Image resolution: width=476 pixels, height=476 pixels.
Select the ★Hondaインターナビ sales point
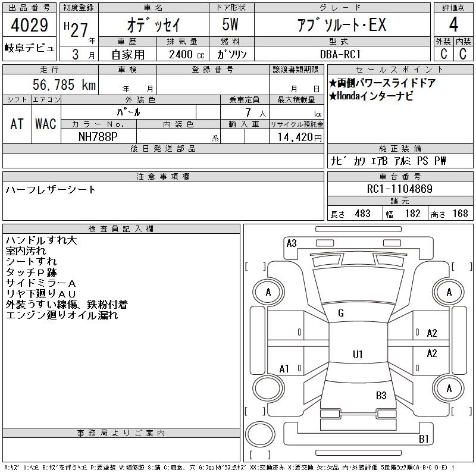(x=371, y=96)
